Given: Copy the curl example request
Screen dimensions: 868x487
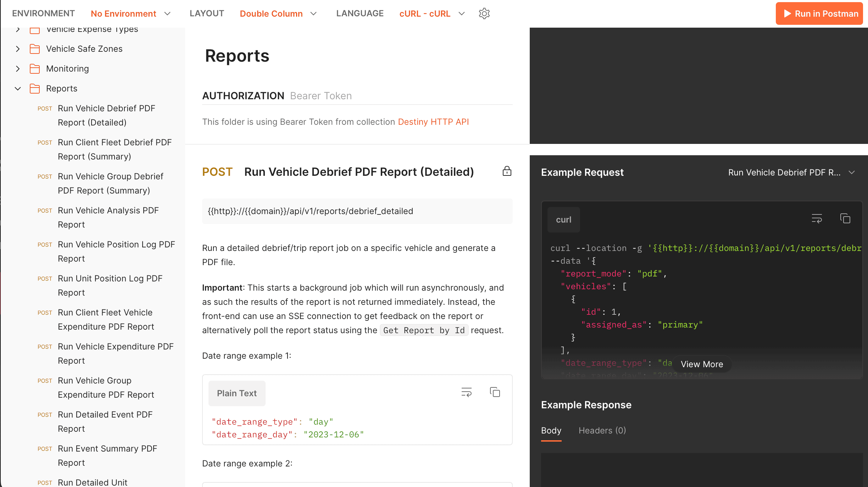Looking at the screenshot, I should (845, 218).
